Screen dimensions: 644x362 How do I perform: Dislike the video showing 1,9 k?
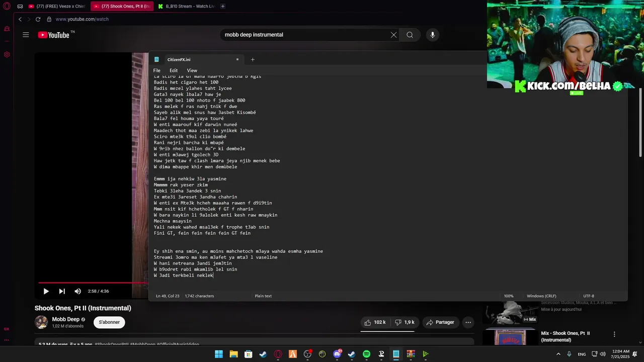tap(405, 322)
